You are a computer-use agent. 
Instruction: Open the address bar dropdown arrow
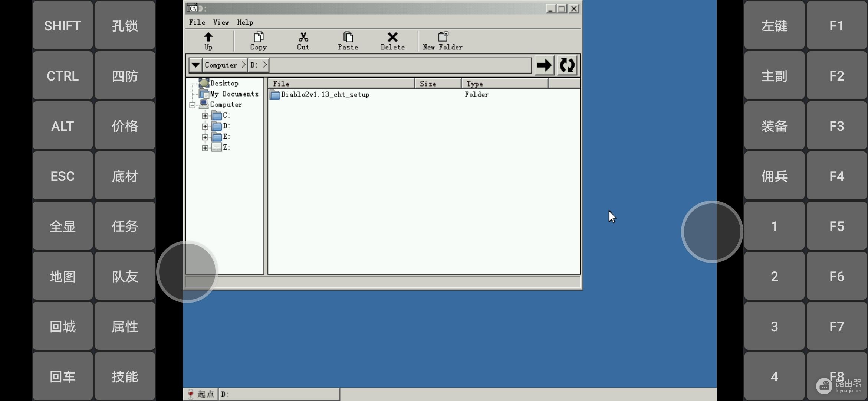[x=195, y=65]
